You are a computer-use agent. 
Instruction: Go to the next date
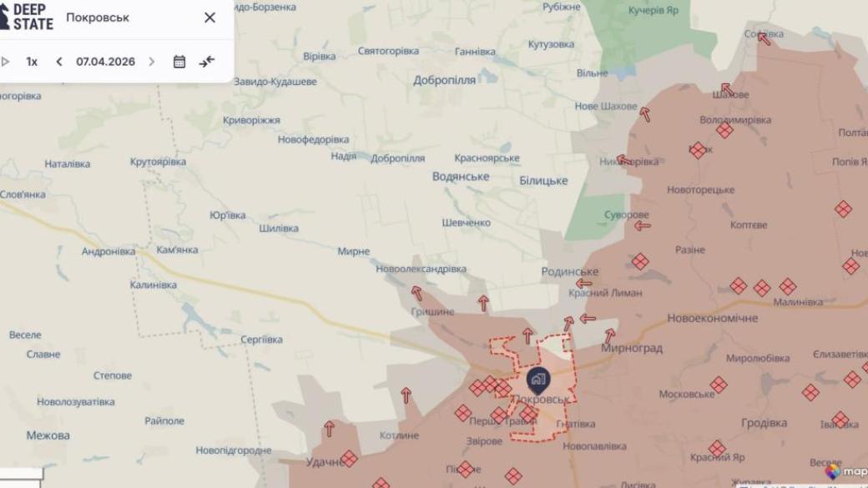pos(152,62)
